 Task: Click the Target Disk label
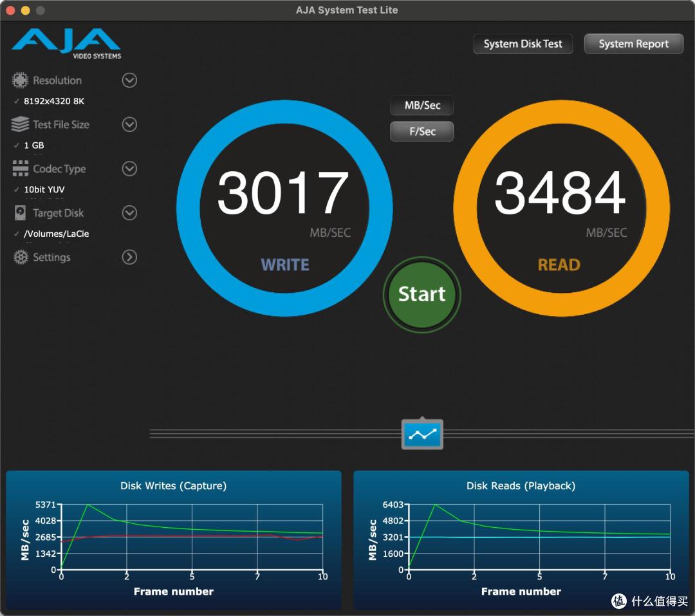58,213
